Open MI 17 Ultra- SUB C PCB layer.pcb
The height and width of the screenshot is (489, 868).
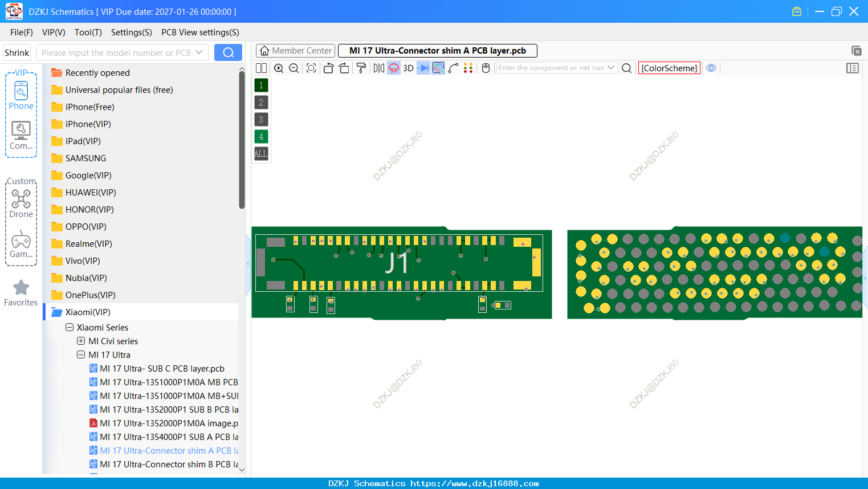pos(162,369)
